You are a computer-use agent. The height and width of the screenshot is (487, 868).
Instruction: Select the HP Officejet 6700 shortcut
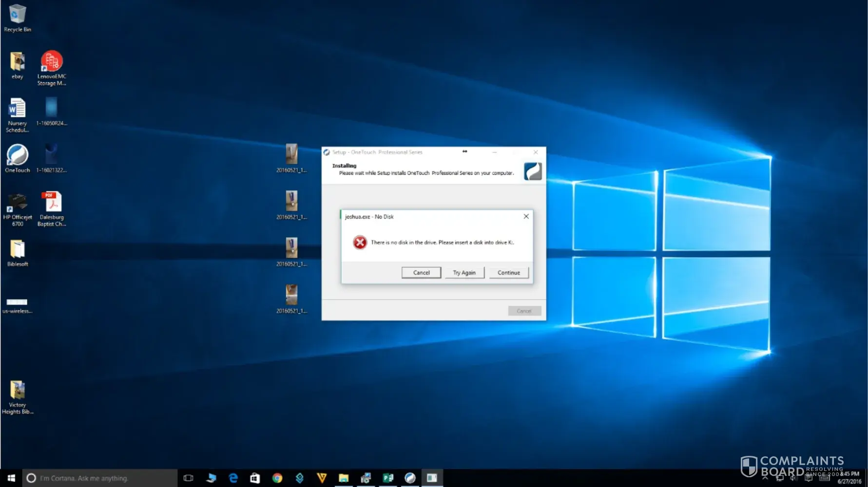tap(17, 203)
